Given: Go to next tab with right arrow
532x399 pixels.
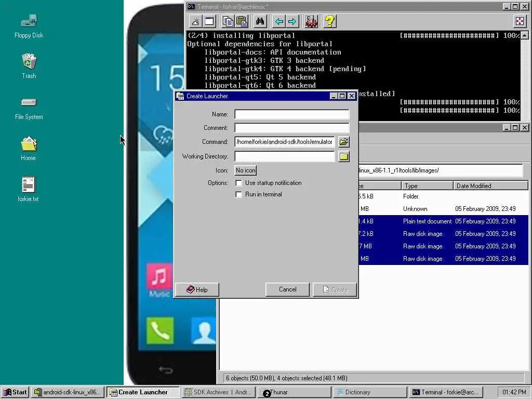Looking at the screenshot, I should (x=292, y=21).
